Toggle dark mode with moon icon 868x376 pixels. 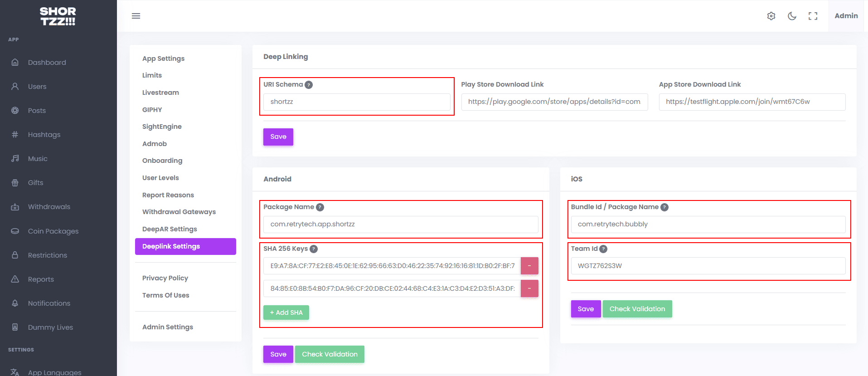pyautogui.click(x=792, y=16)
